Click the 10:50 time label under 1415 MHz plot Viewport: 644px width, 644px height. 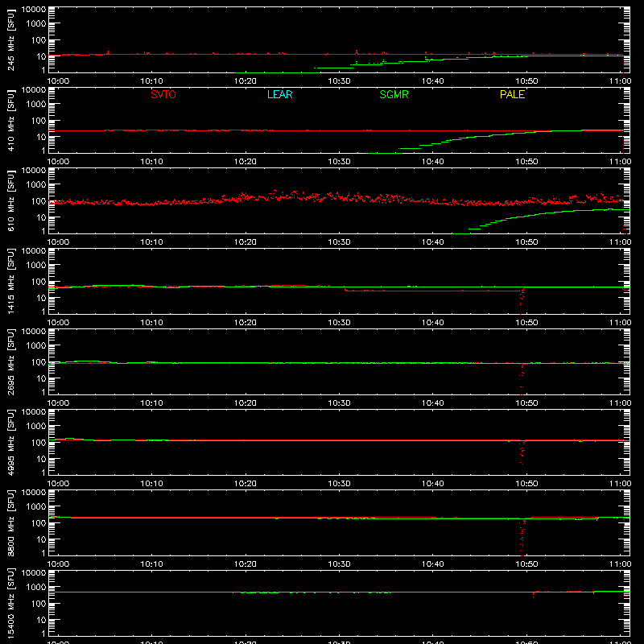tap(526, 323)
